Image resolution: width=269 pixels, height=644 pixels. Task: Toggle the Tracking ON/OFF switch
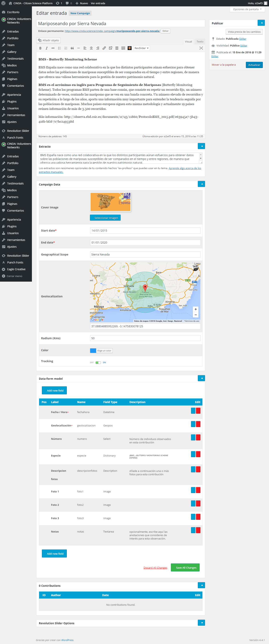(x=98, y=363)
